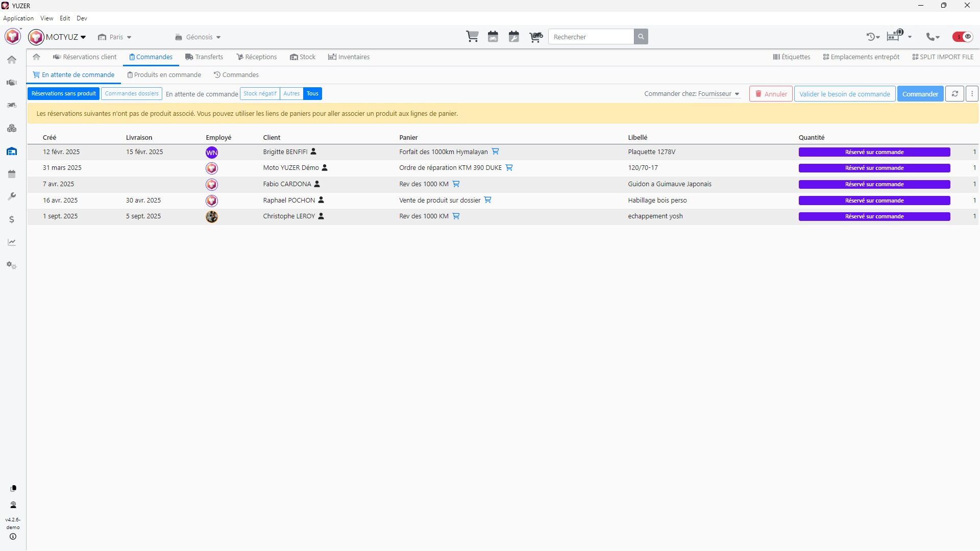Open Produits en commande sub-tab
980x551 pixels.
pos(164,75)
